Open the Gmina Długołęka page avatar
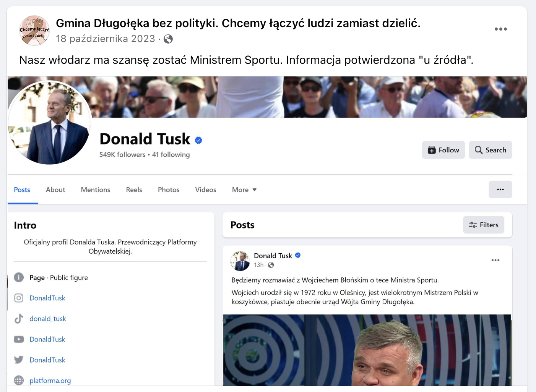 34,31
